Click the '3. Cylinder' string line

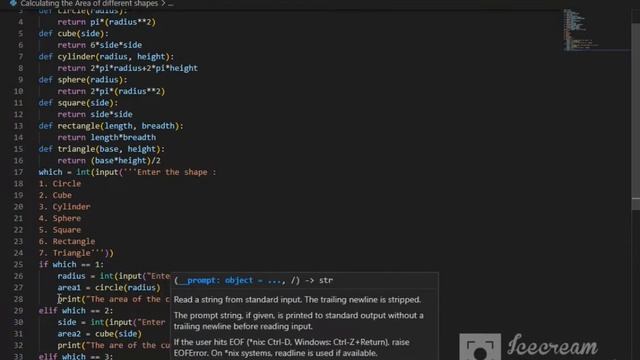pos(64,207)
